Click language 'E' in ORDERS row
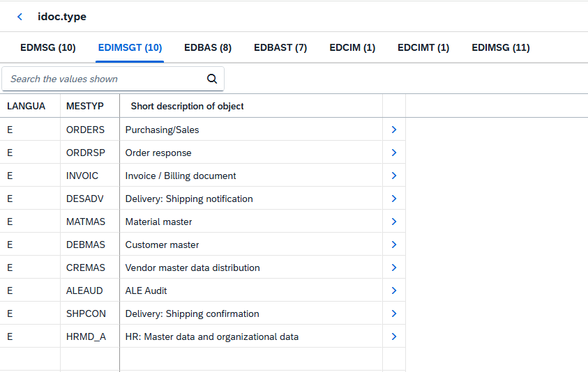Image resolution: width=588 pixels, height=372 pixels. tap(10, 130)
